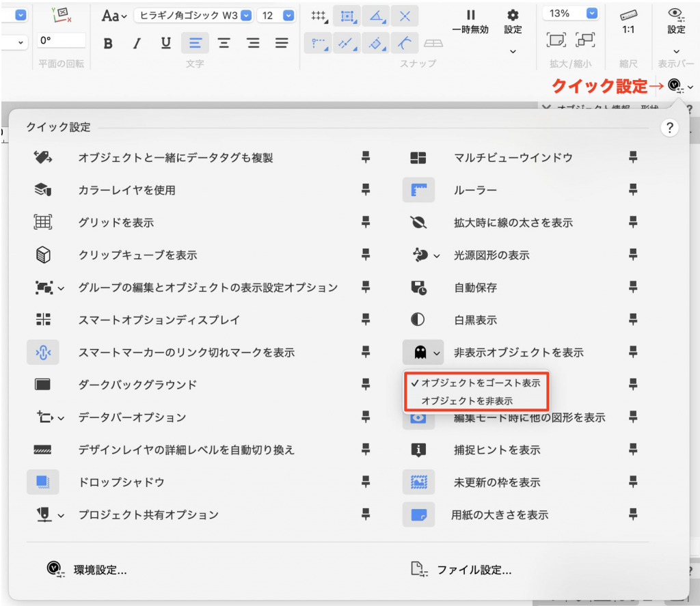Click the スマートオプションディスプレイ icon

43,320
